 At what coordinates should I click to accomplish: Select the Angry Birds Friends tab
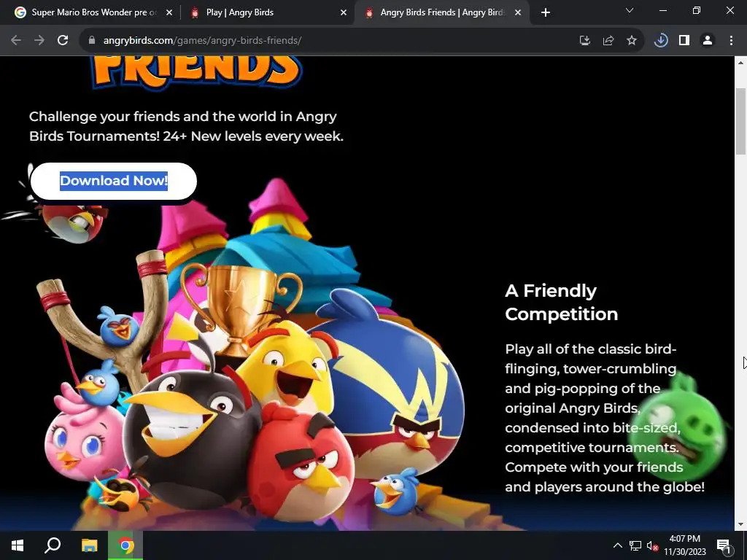(x=441, y=13)
